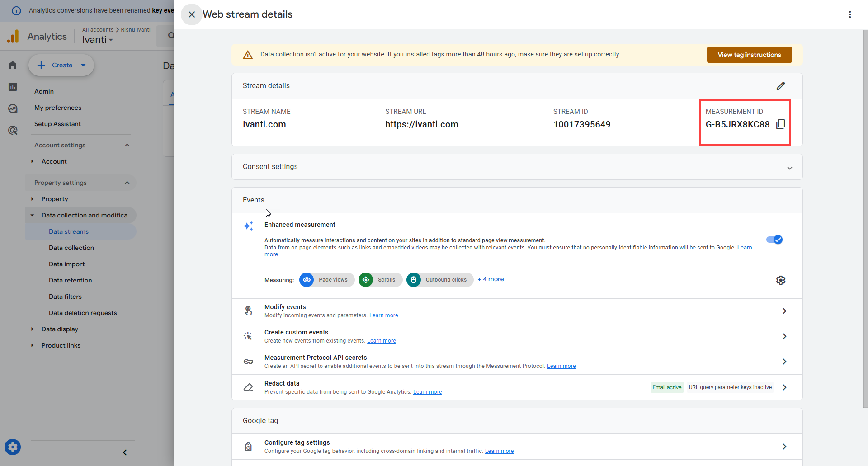The height and width of the screenshot is (466, 868).
Task: Open enhanced measurement settings gear
Action: click(781, 280)
